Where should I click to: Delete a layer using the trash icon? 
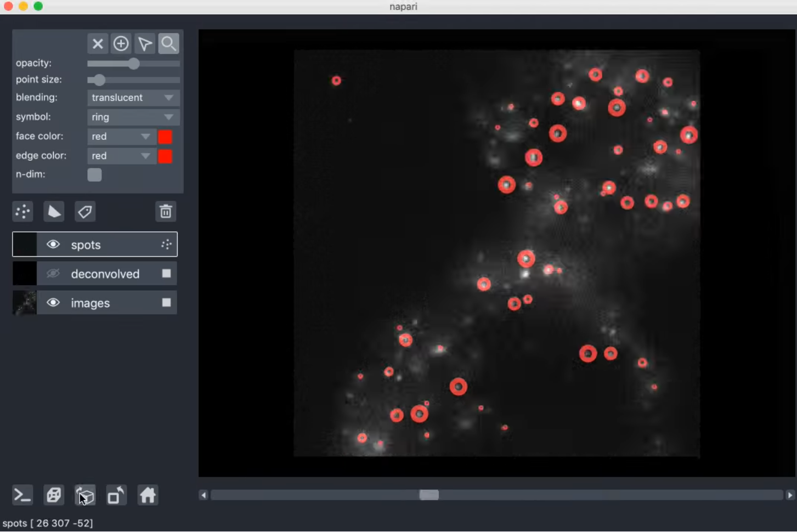(166, 211)
